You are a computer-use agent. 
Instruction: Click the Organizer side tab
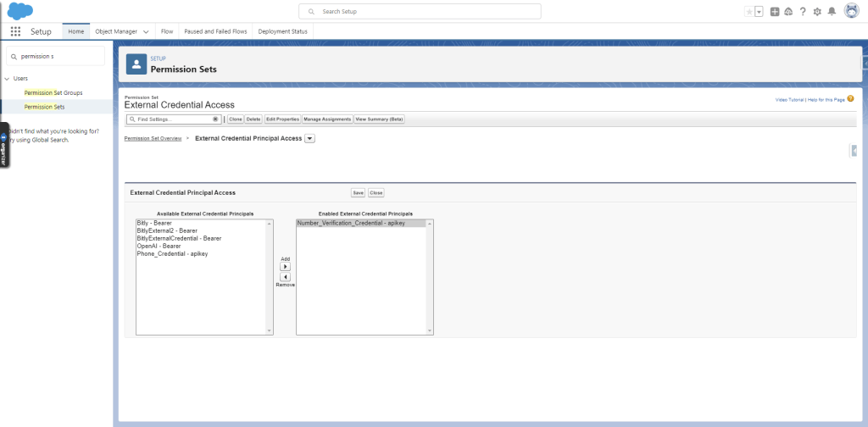(4, 146)
